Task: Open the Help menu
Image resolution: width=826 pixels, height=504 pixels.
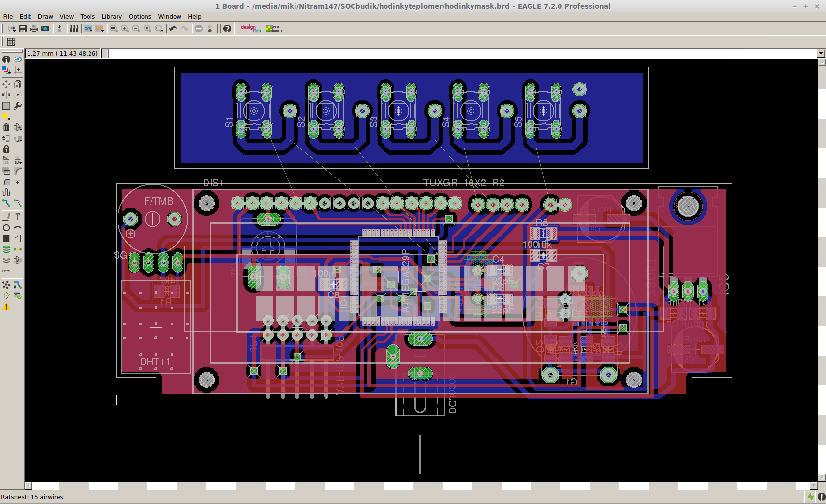Action: 194,16
